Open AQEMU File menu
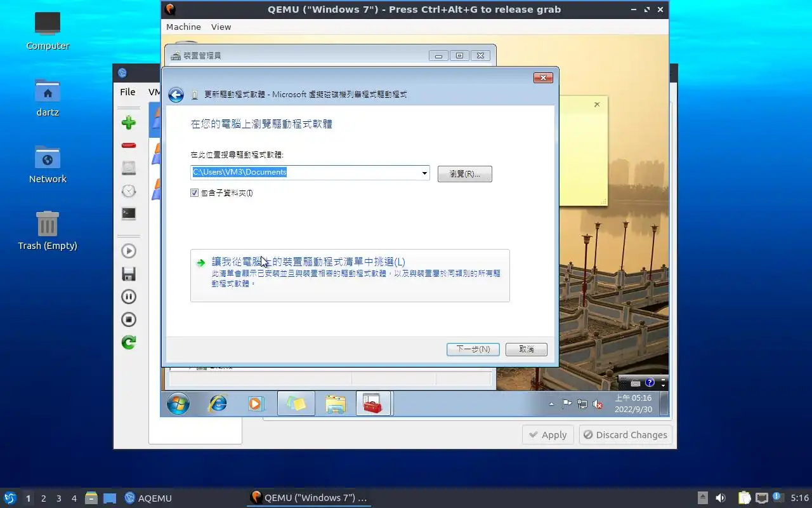812x508 pixels. pos(128,92)
